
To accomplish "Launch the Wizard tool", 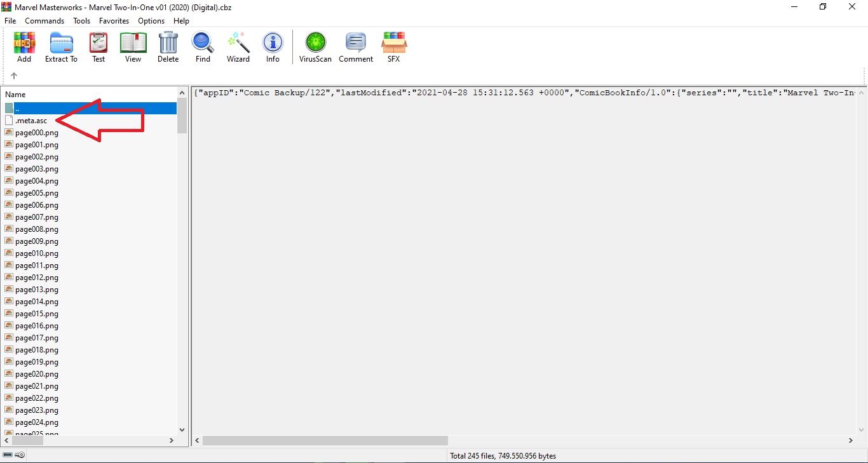I will pyautogui.click(x=238, y=48).
